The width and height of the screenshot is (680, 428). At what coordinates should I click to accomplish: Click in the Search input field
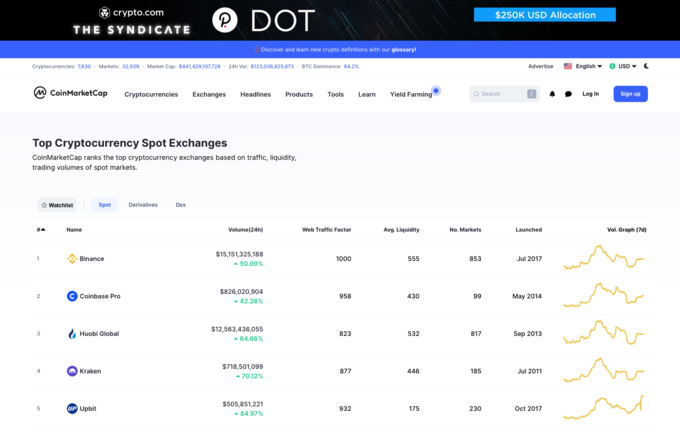504,94
